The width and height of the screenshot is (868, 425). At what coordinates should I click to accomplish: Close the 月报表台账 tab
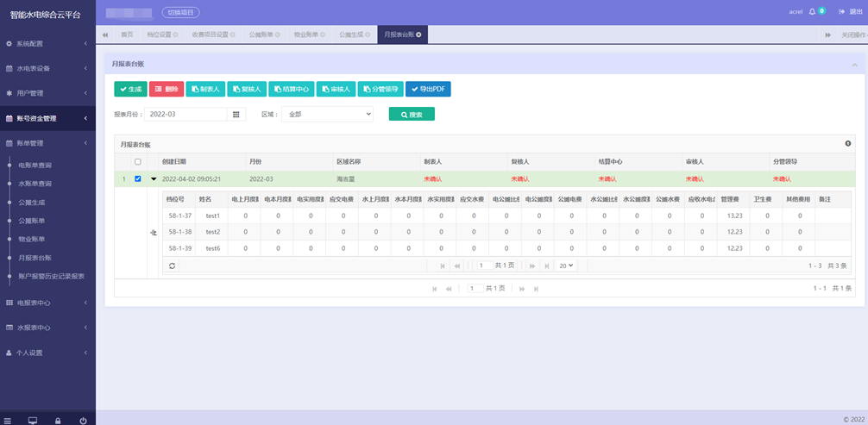click(419, 34)
